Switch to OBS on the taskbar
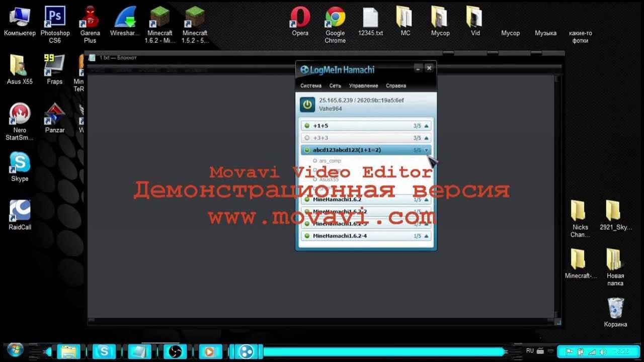Screen dimensions: 644x362 point(175,351)
